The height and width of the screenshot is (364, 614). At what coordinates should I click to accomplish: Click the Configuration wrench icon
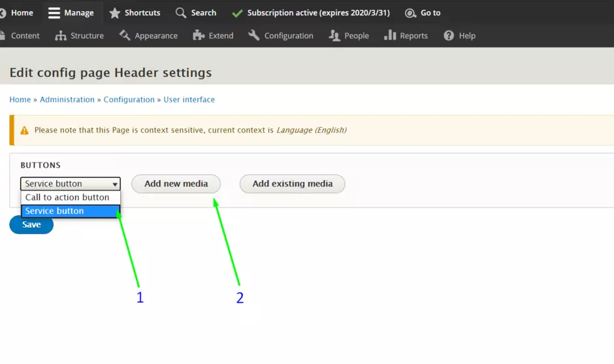coord(253,35)
